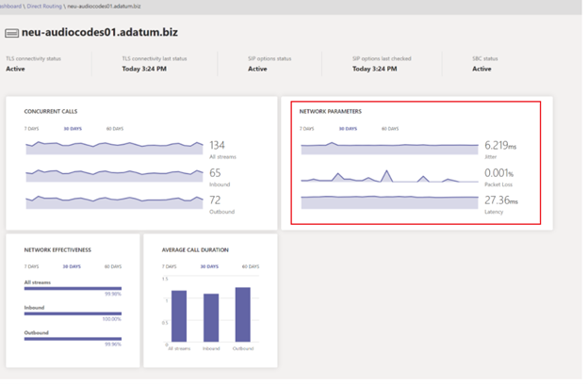Click the Outbound concurrent calls sparkline
Image resolution: width=588 pixels, height=384 pixels.
(x=114, y=202)
